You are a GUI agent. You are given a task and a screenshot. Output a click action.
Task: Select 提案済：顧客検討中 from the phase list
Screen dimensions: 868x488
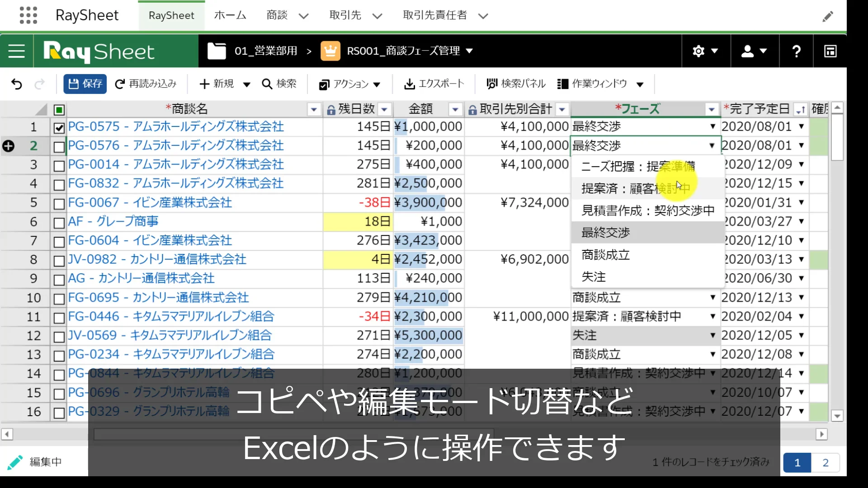[x=647, y=188]
